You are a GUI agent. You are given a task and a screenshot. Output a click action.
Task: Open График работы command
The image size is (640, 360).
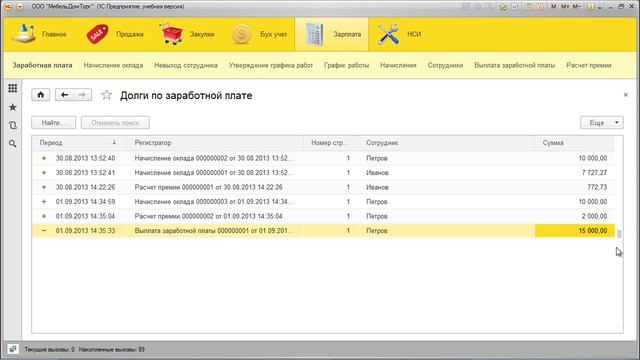coord(347,65)
